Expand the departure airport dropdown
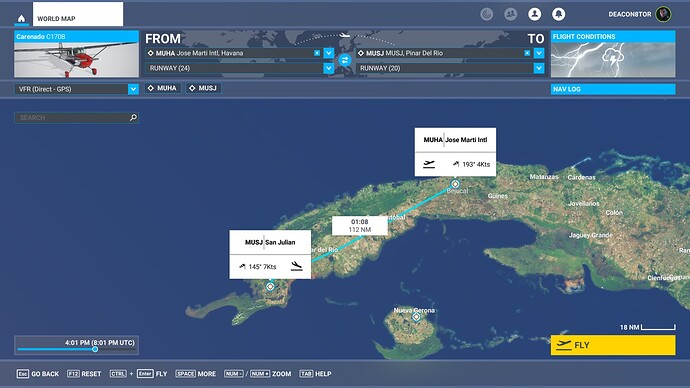Image resolution: width=690 pixels, height=388 pixels. click(x=329, y=53)
